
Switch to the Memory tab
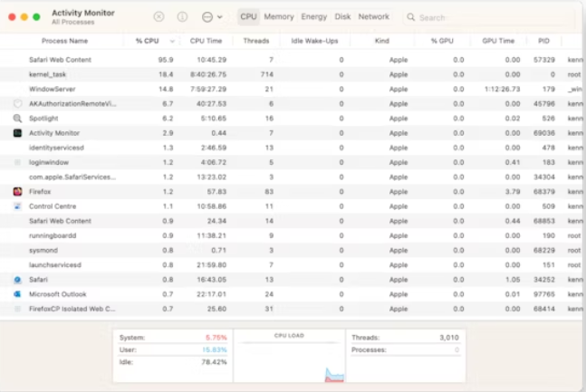[x=279, y=16]
